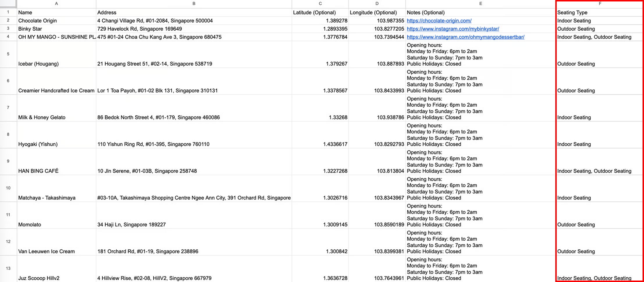Select Momolato longitude value cell
This screenshot has width=644, height=282.
[x=377, y=215]
